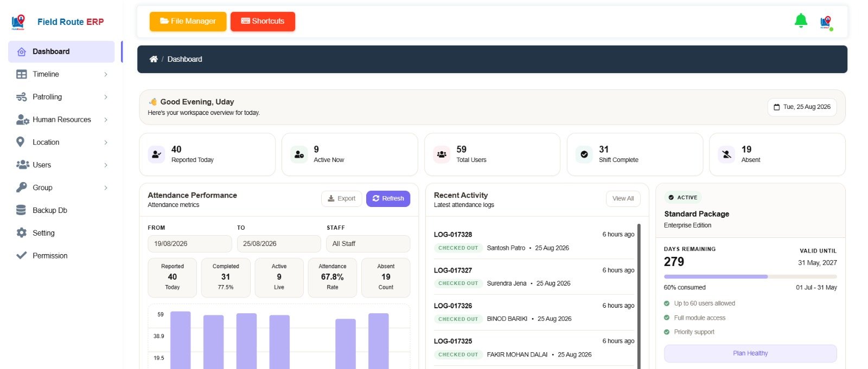
Task: Expand the Group submenu chevron
Action: tap(106, 188)
